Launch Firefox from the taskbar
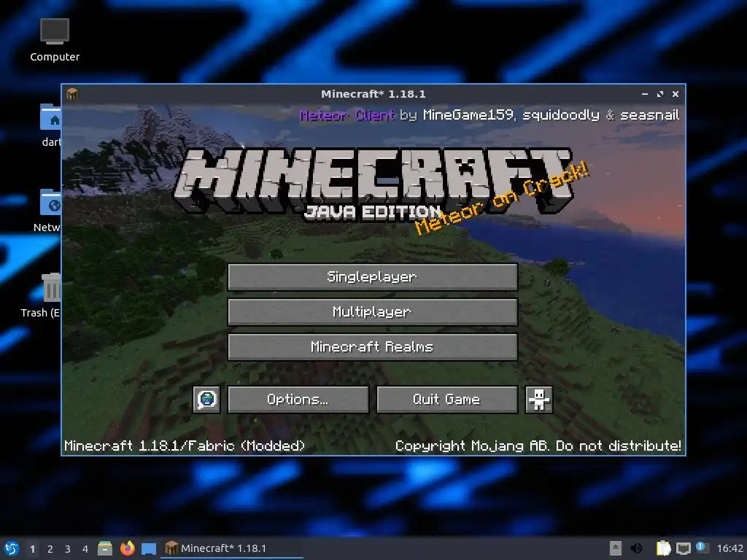Viewport: 747px width, 560px height. coord(127,548)
